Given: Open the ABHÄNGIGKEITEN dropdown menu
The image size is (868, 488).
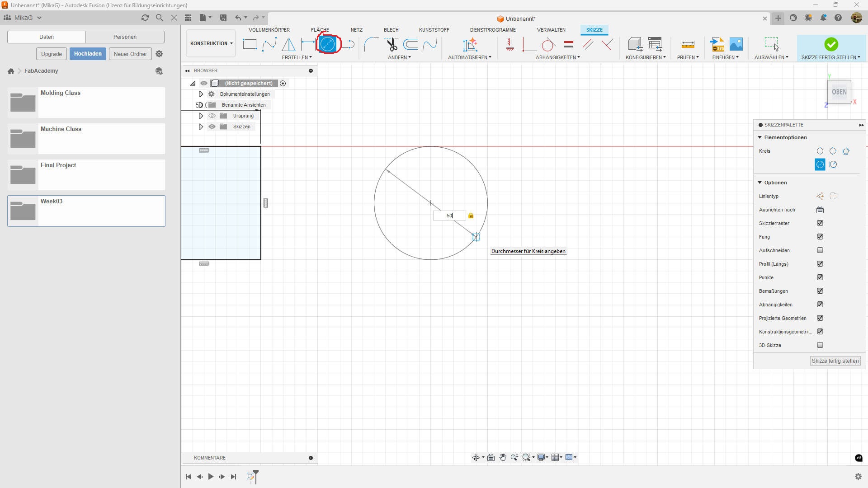Looking at the screenshot, I should tap(557, 57).
